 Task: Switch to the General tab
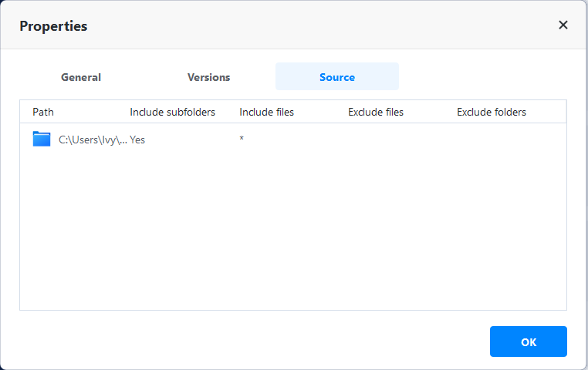click(81, 77)
